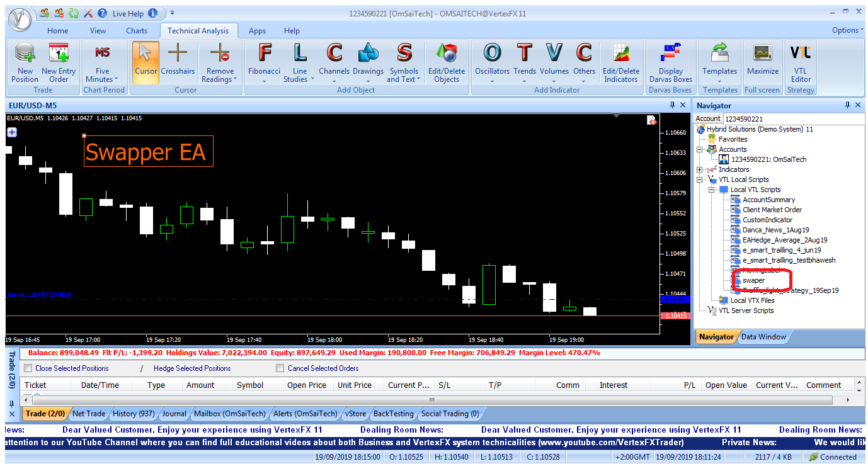868x466 pixels.
Task: Click the trade table horizontal scrollbar
Action: (432, 400)
